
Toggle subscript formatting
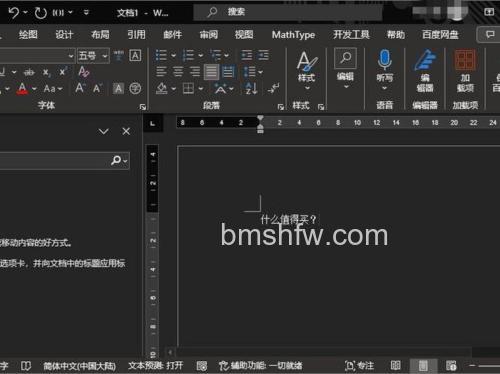(x=46, y=72)
